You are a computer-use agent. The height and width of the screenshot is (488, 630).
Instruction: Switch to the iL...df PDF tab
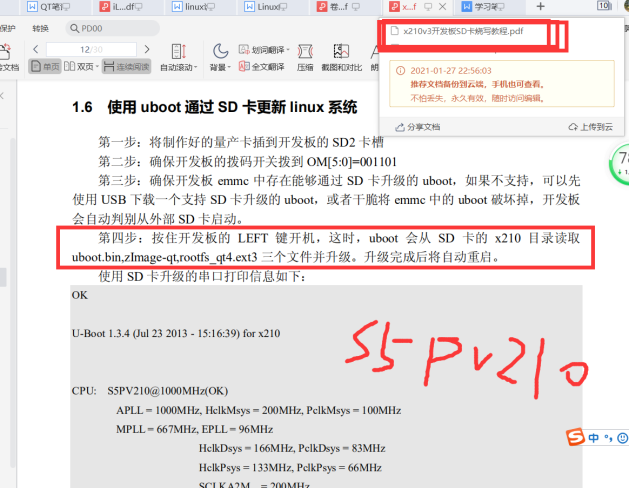pyautogui.click(x=123, y=6)
